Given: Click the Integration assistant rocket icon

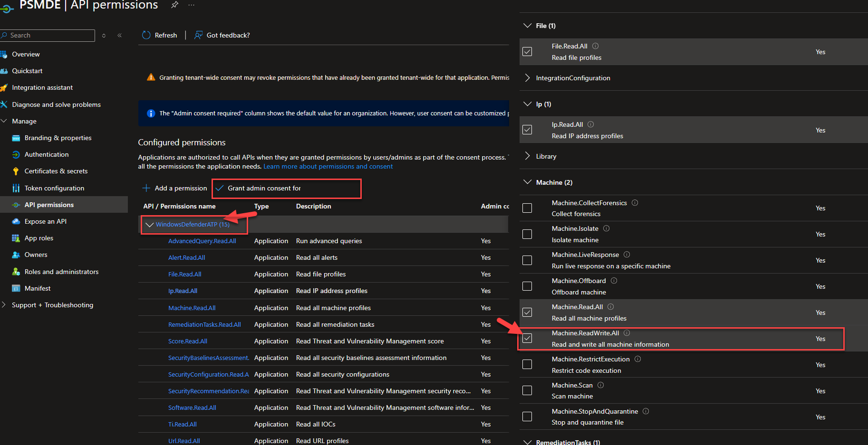Looking at the screenshot, I should (4, 88).
